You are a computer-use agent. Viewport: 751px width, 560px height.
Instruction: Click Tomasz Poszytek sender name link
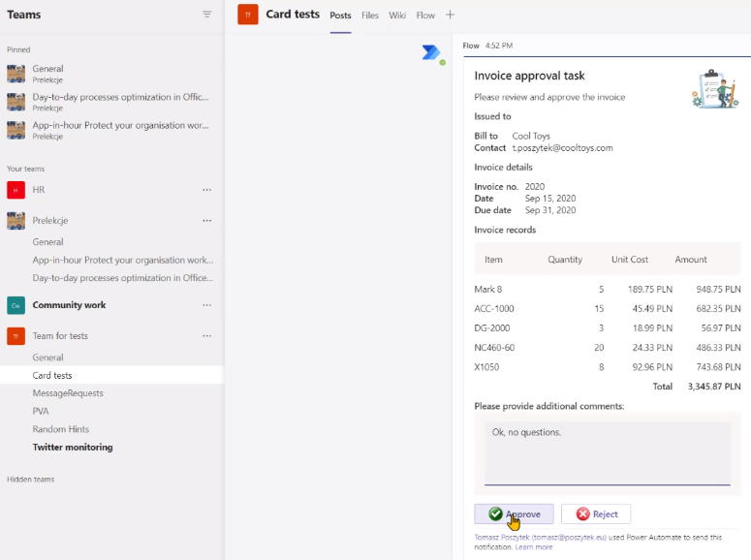[x=541, y=538]
